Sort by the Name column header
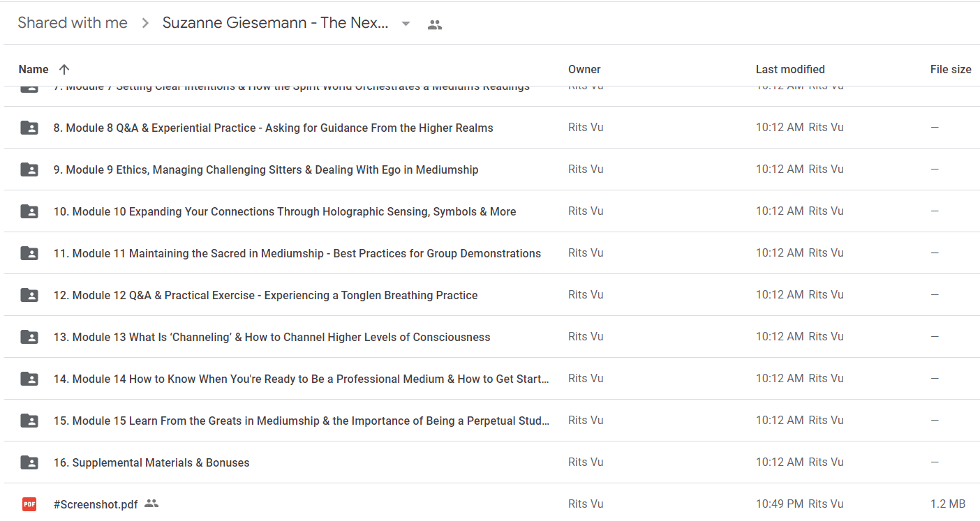 [x=34, y=69]
